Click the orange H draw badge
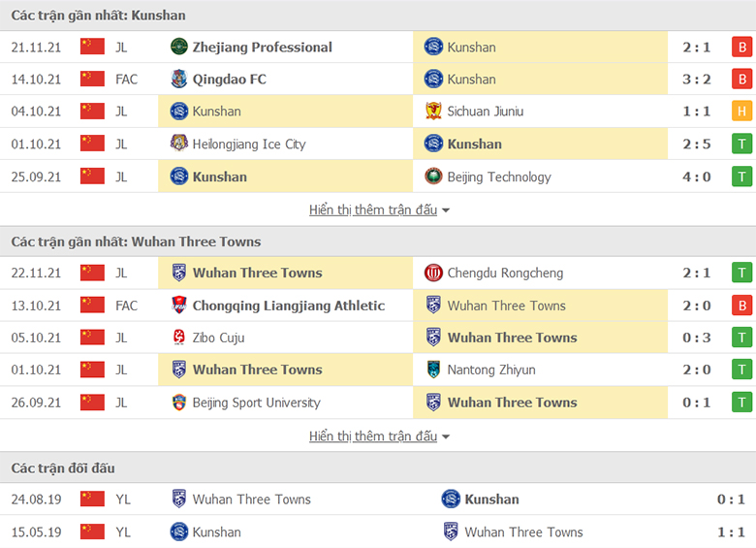 coord(742,111)
